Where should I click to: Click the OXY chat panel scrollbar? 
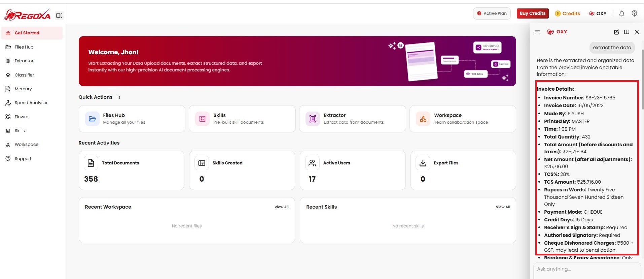click(x=643, y=79)
